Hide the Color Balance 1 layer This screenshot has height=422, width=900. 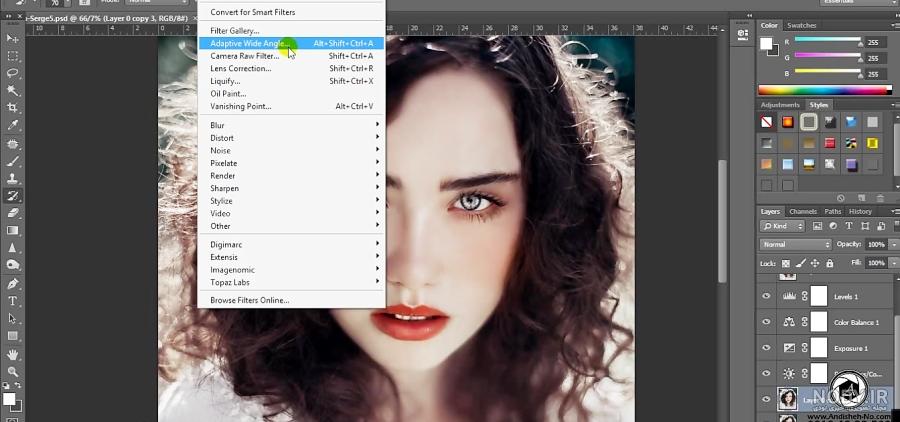point(766,322)
